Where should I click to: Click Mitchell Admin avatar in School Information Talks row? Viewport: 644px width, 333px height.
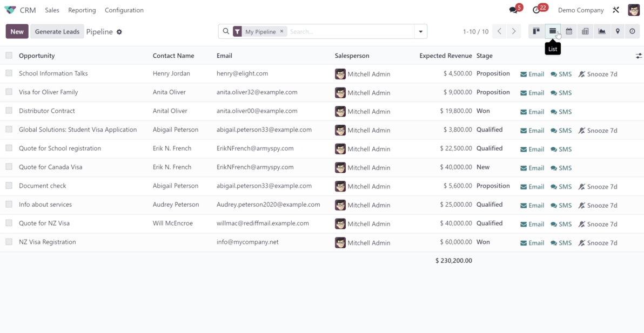[340, 74]
